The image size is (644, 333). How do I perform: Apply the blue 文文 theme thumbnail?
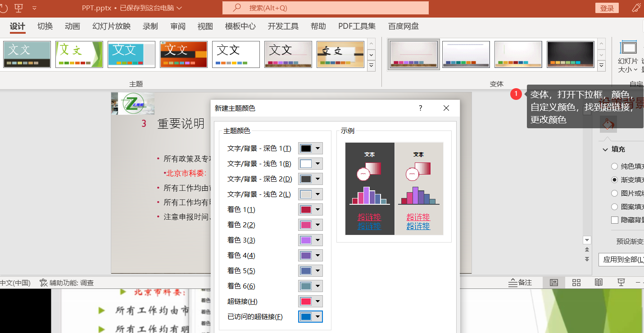click(132, 54)
